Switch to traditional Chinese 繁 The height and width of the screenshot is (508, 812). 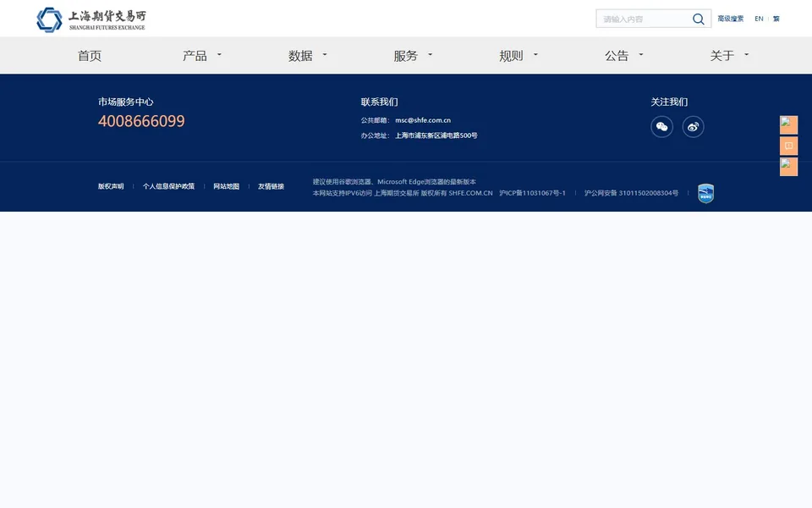[x=776, y=19]
